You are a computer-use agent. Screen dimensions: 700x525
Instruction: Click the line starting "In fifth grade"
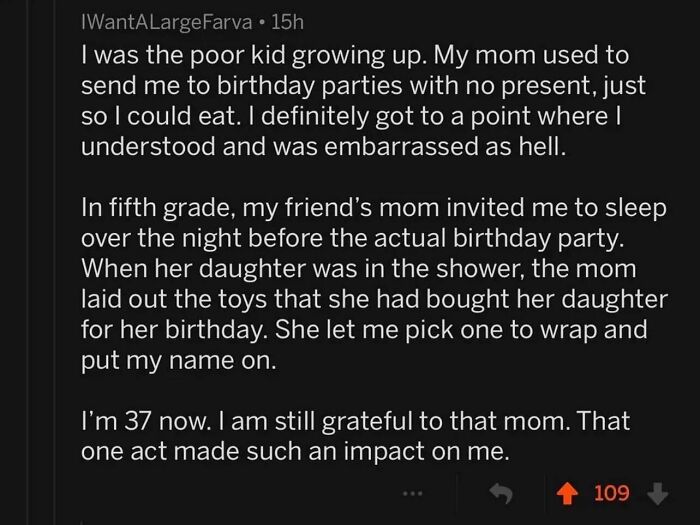click(374, 209)
